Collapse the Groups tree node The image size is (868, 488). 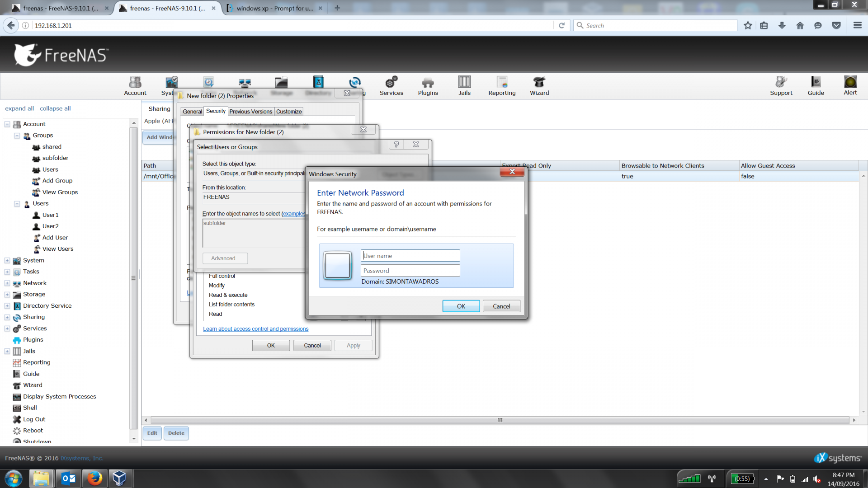(x=17, y=136)
